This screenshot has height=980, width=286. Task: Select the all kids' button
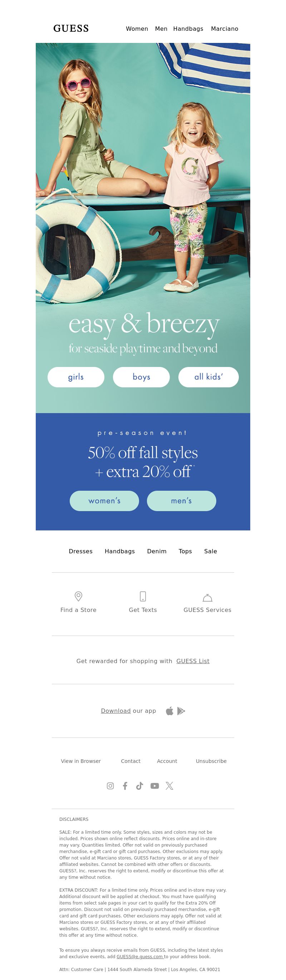coord(208,377)
